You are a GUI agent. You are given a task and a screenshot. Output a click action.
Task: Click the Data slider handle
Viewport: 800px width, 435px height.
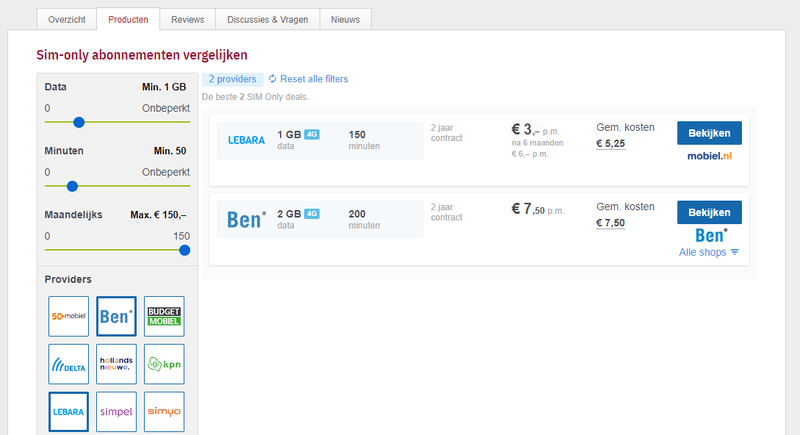79,122
